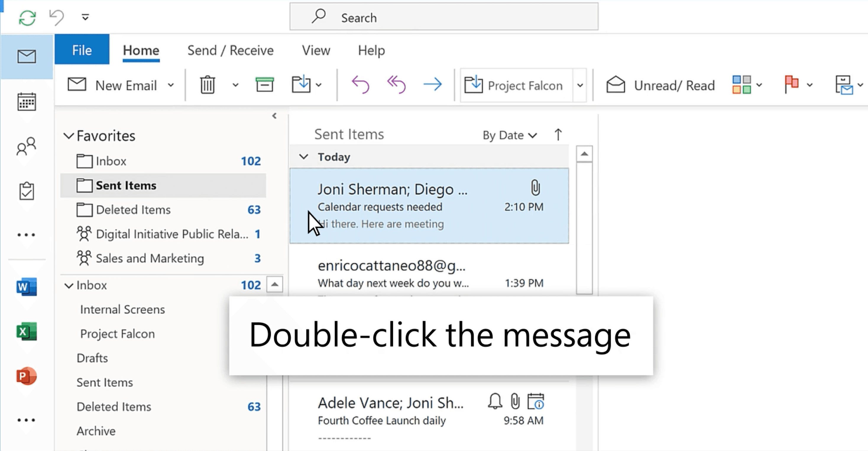
Task: Launch Excel from the sidebar
Action: (26, 331)
